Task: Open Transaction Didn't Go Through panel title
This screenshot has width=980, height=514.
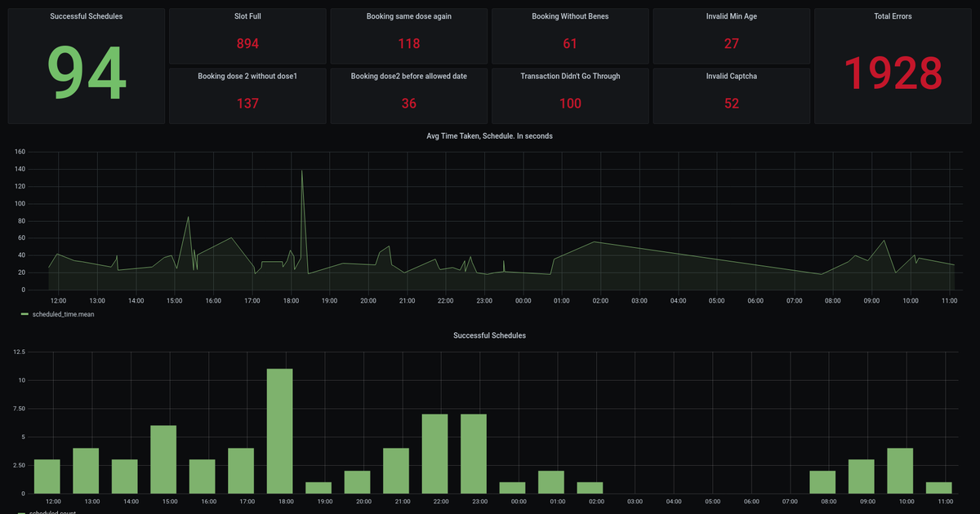Action: click(570, 76)
